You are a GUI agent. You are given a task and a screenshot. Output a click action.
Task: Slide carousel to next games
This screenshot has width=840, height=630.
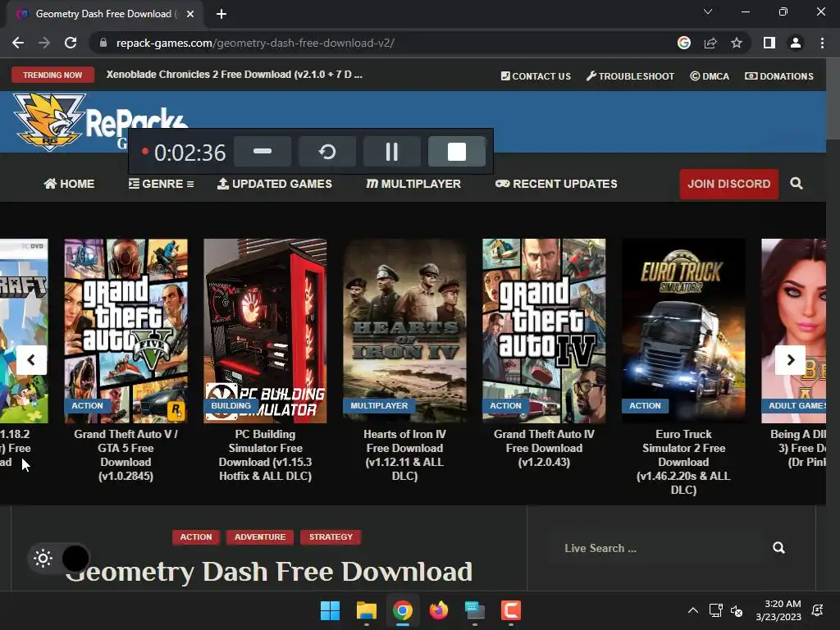point(790,360)
